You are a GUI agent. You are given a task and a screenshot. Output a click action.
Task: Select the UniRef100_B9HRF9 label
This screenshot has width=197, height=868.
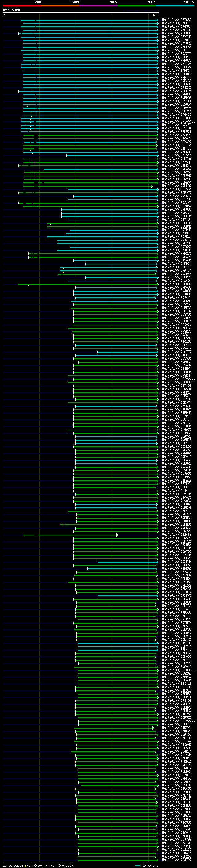click(176, 57)
